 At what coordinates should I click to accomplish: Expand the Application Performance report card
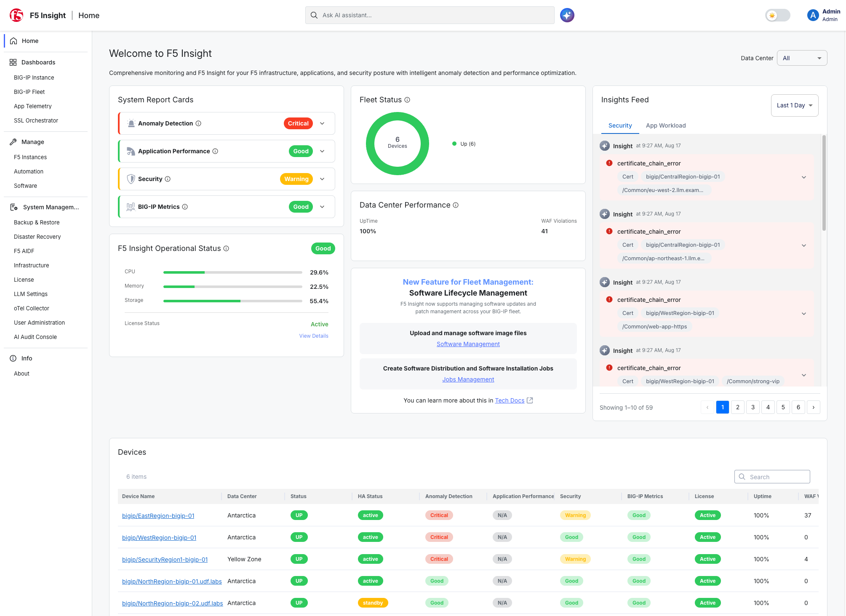point(322,151)
